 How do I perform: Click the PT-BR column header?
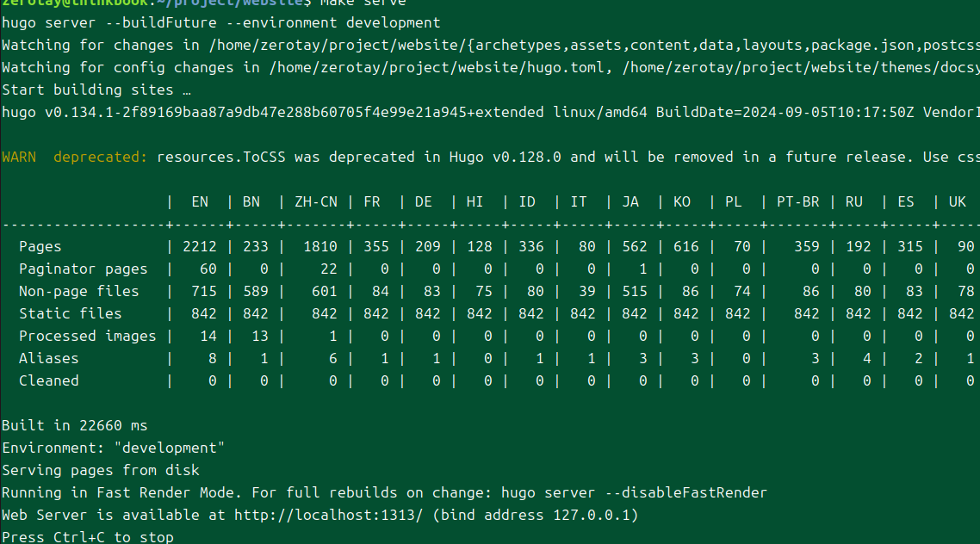click(x=797, y=201)
